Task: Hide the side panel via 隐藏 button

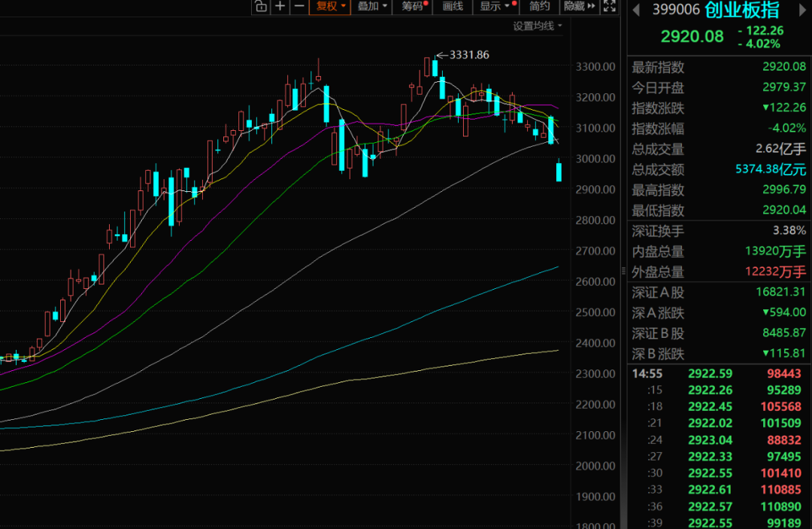Action: 578,7
